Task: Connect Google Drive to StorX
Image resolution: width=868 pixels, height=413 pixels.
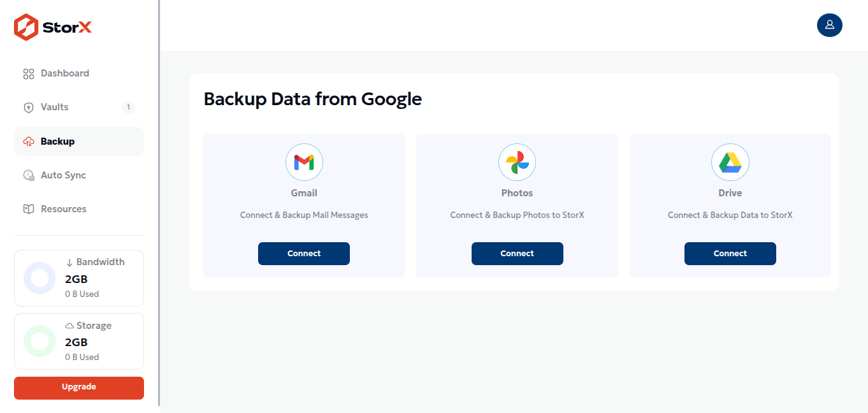Action: pos(730,254)
